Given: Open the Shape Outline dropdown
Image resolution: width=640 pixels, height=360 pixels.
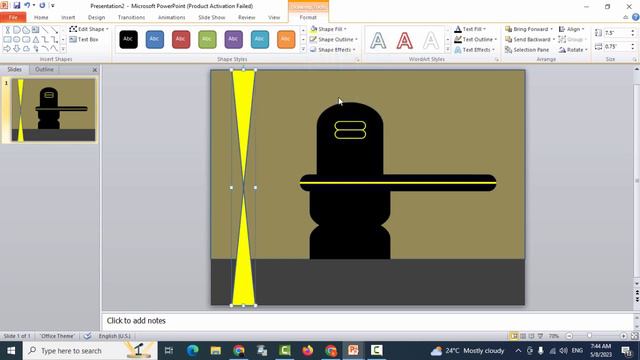Looking at the screenshot, I should tap(333, 39).
